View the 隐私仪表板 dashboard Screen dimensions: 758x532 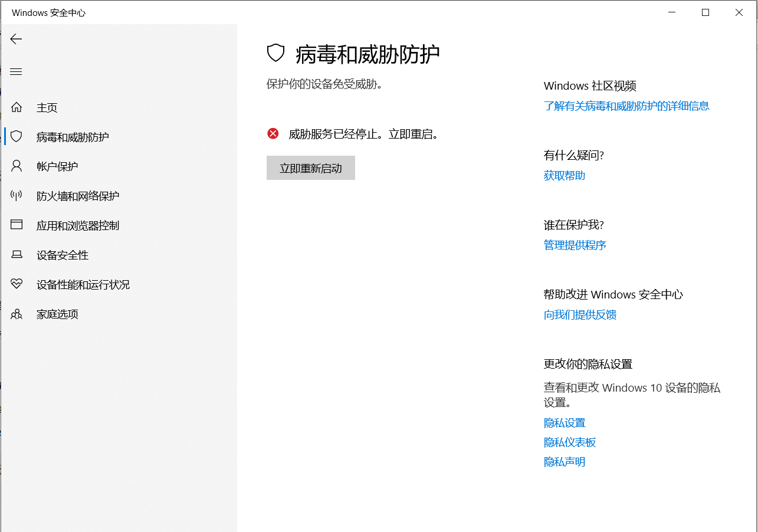click(569, 442)
